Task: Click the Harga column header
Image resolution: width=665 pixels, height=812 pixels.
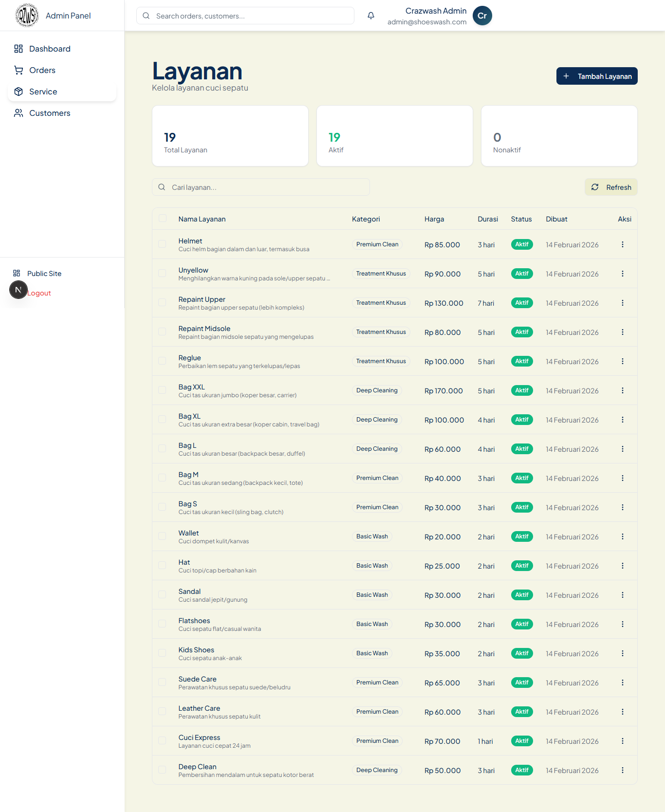Action: 434,219
